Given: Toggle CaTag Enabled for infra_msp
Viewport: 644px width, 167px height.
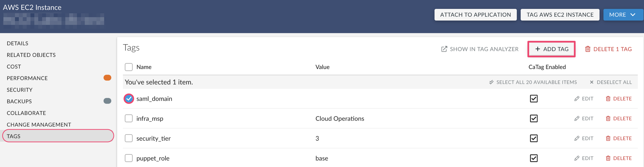Looking at the screenshot, I should click(534, 119).
